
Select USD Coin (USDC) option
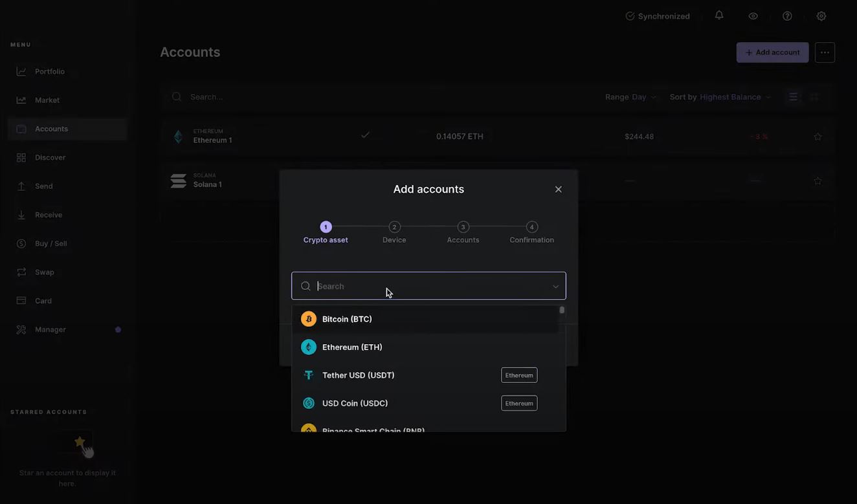[425, 403]
